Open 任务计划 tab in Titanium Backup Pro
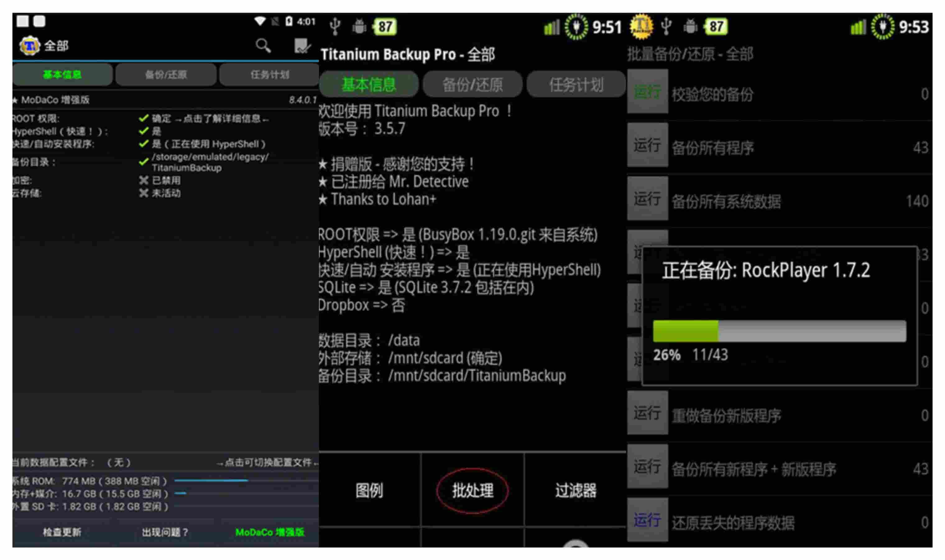 pos(576,85)
